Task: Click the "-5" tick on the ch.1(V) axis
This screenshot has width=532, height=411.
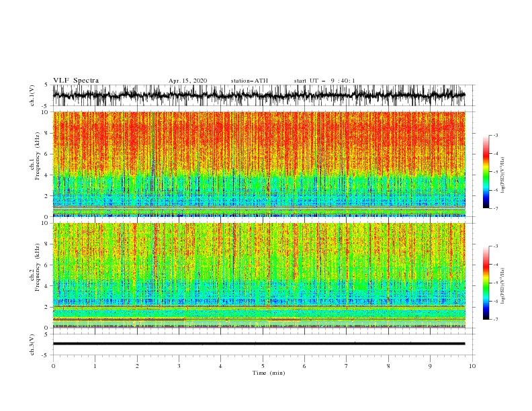Action: (46, 106)
